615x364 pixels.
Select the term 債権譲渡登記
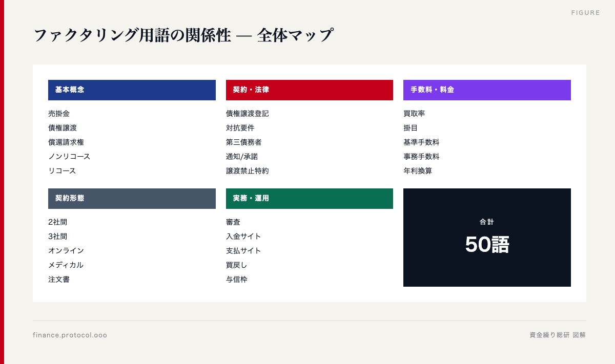(248, 114)
